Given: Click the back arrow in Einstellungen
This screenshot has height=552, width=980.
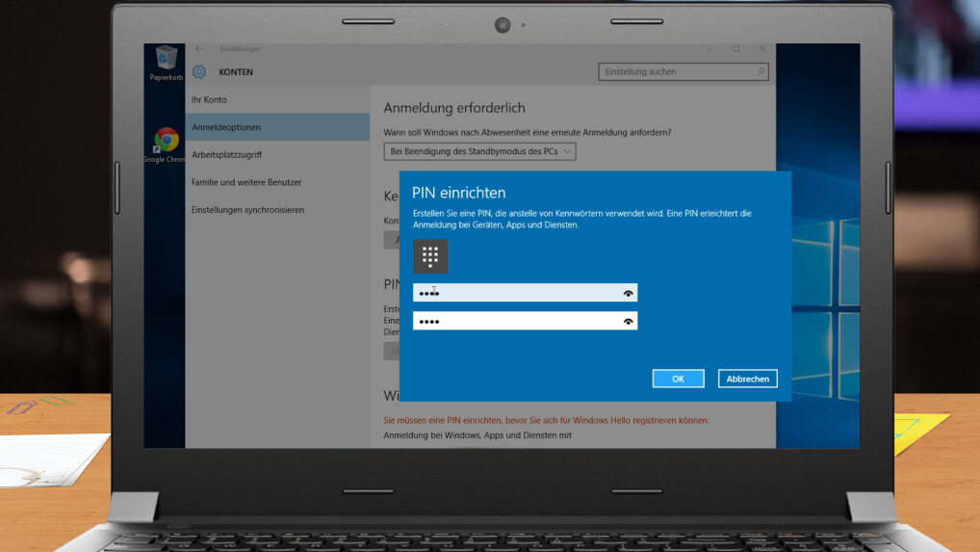Looking at the screenshot, I should point(199,49).
